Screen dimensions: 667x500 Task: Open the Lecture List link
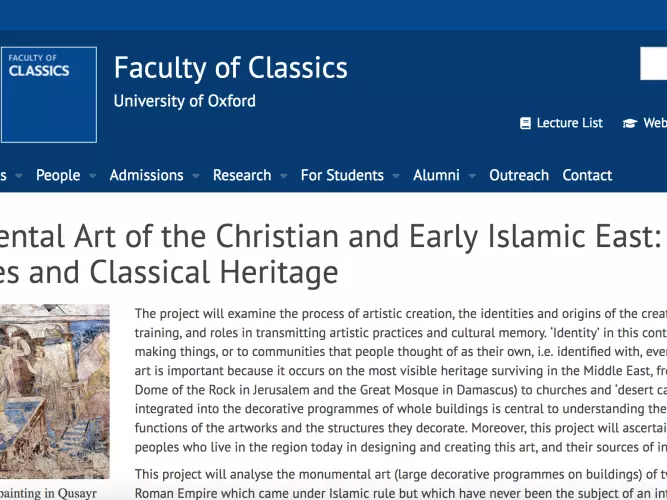(x=570, y=123)
